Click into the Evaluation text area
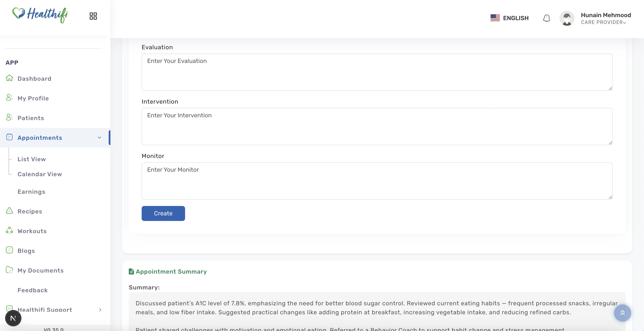Screen dimensions: 644x331 pos(377,72)
